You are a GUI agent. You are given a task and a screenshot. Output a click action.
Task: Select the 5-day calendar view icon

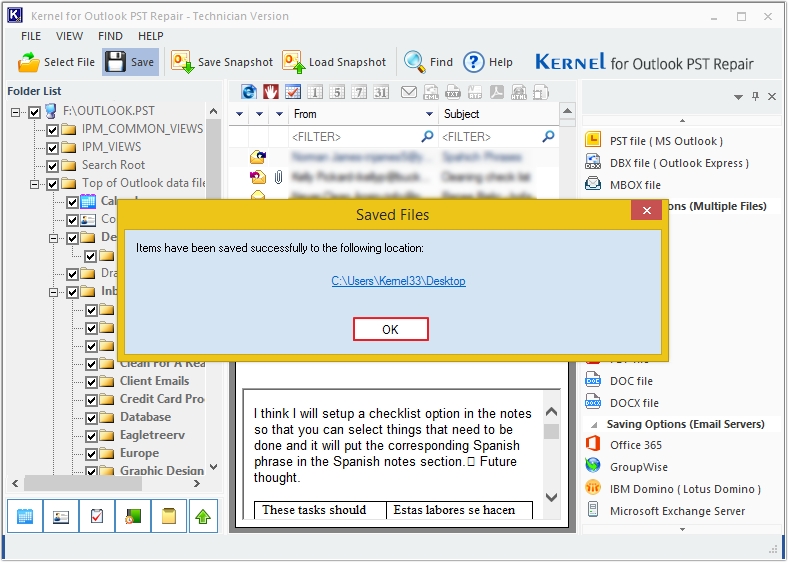tap(337, 92)
